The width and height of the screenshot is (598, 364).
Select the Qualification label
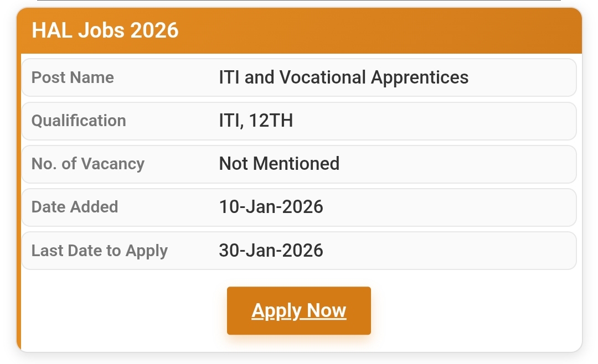pyautogui.click(x=79, y=121)
